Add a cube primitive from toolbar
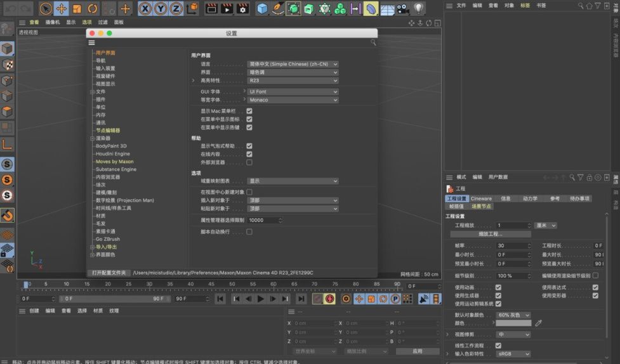Image resolution: width=620 pixels, height=364 pixels. tap(262, 8)
